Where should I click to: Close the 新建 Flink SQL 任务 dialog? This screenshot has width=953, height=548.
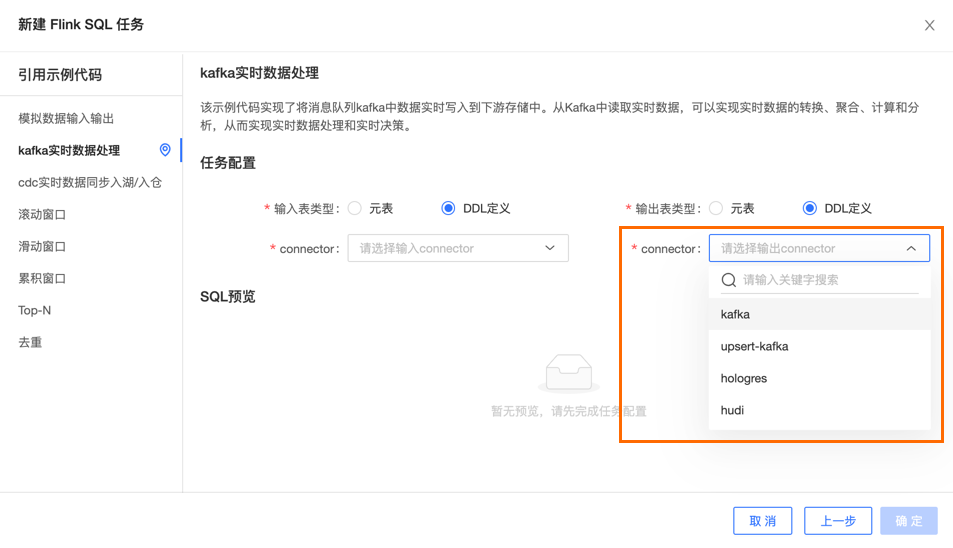[929, 25]
